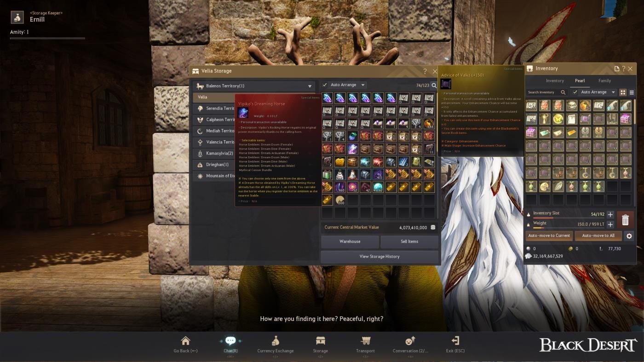Click the storage search magnifier icon
This screenshot has height=362, width=644.
click(434, 86)
